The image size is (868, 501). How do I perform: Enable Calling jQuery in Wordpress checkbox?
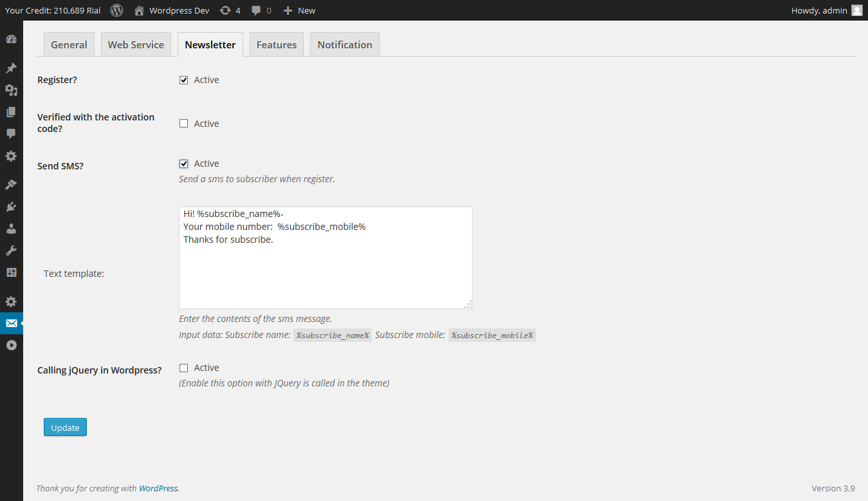click(x=183, y=368)
